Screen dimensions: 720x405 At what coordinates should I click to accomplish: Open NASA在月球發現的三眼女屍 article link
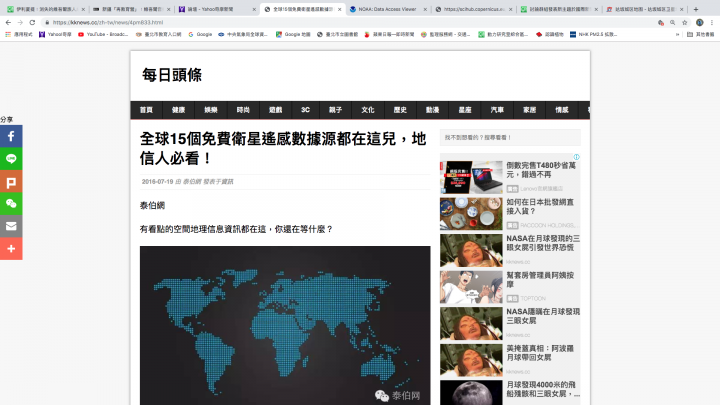click(543, 243)
